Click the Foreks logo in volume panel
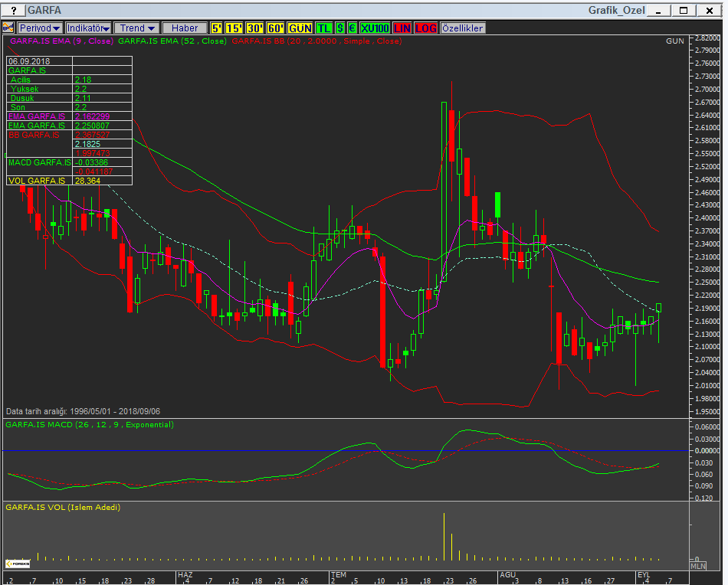Image resolution: width=728 pixels, height=585 pixels. [18, 564]
